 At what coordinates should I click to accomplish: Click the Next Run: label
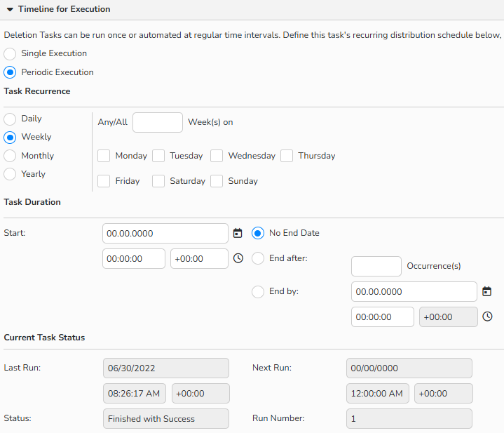tap(272, 368)
